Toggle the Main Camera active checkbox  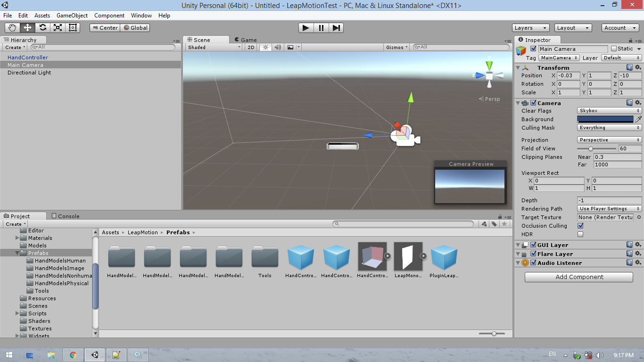point(533,49)
